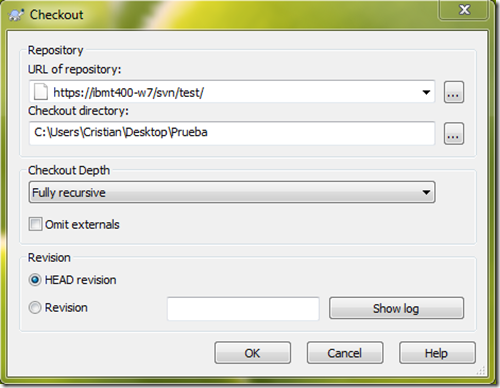The height and width of the screenshot is (388, 500).
Task: Click the 'Checkout Depth' group label
Action: coord(69,170)
